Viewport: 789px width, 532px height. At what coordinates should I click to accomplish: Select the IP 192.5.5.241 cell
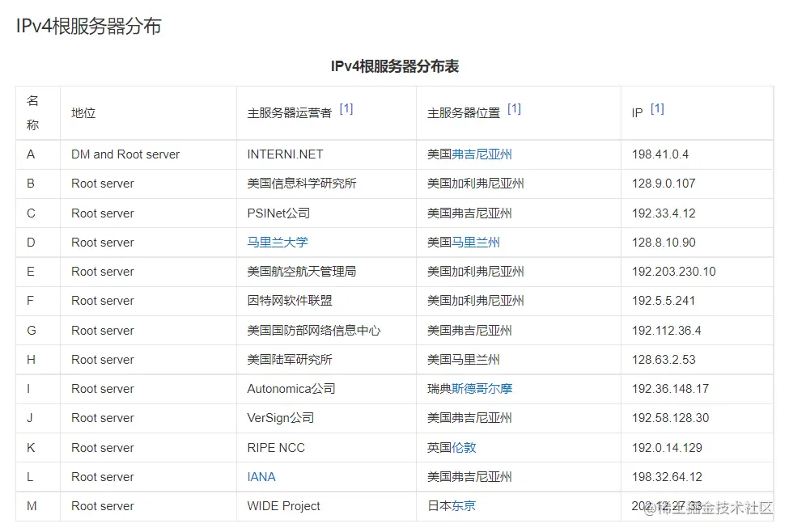[x=697, y=301]
